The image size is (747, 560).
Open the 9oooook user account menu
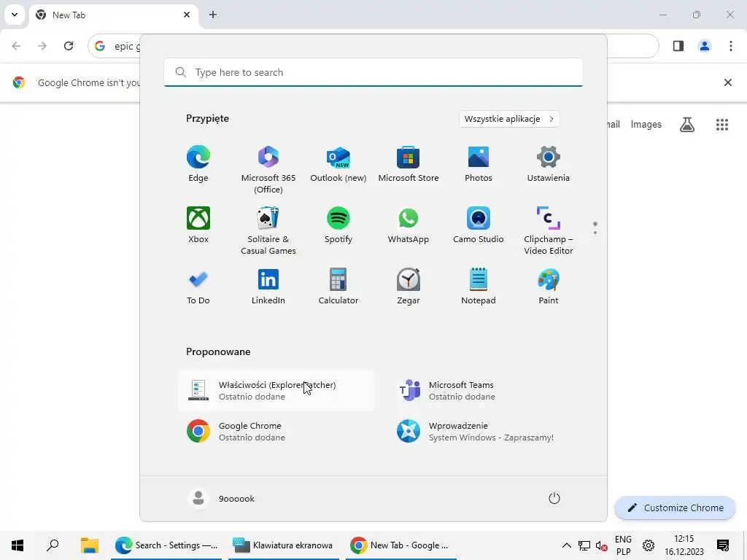click(x=222, y=499)
